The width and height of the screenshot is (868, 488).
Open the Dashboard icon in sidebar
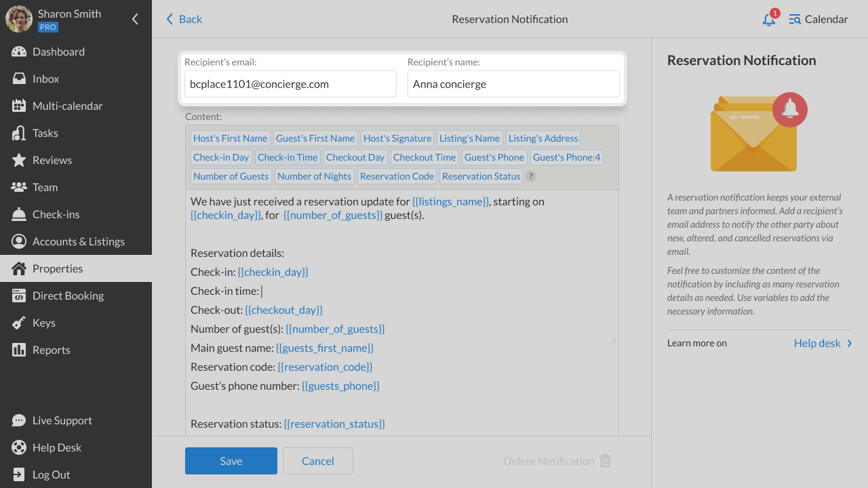point(19,52)
